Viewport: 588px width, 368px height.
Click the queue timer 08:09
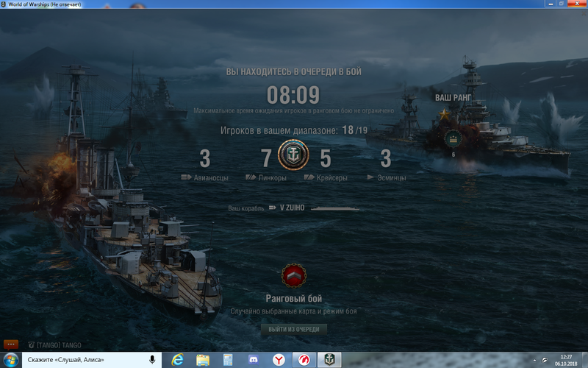point(293,95)
